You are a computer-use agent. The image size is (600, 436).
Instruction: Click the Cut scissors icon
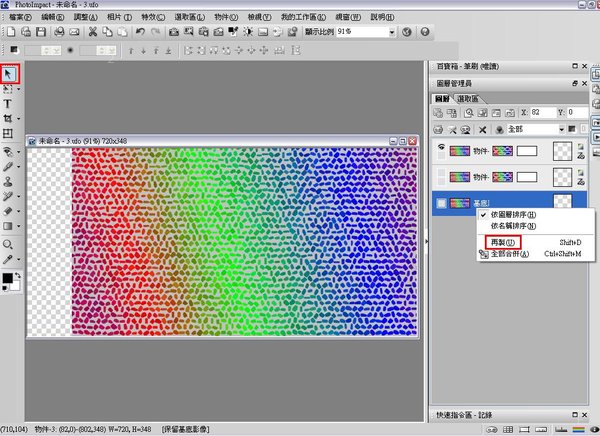92,32
